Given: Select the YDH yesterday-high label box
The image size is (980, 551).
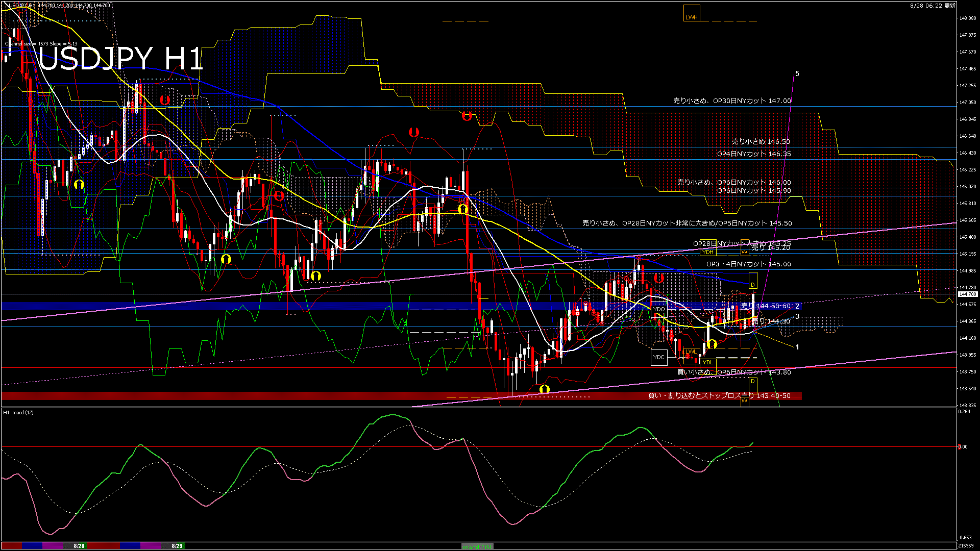Looking at the screenshot, I should coord(708,252).
